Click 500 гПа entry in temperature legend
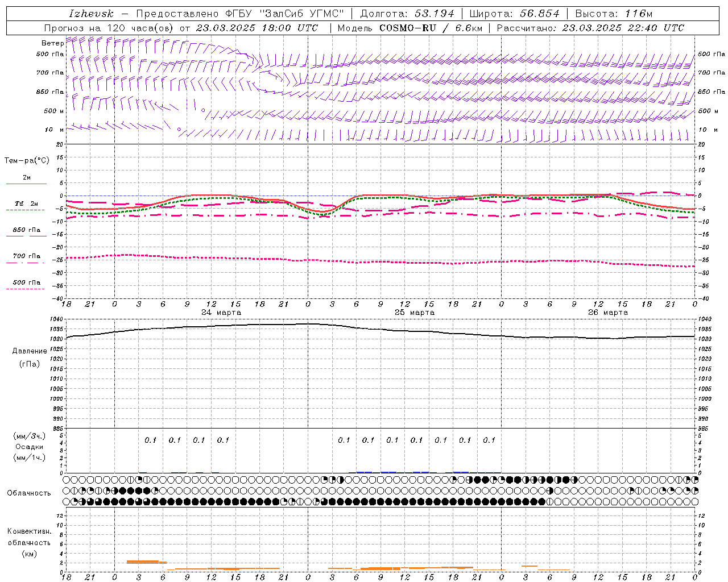Viewport: 728px width, 582px height. [27, 282]
